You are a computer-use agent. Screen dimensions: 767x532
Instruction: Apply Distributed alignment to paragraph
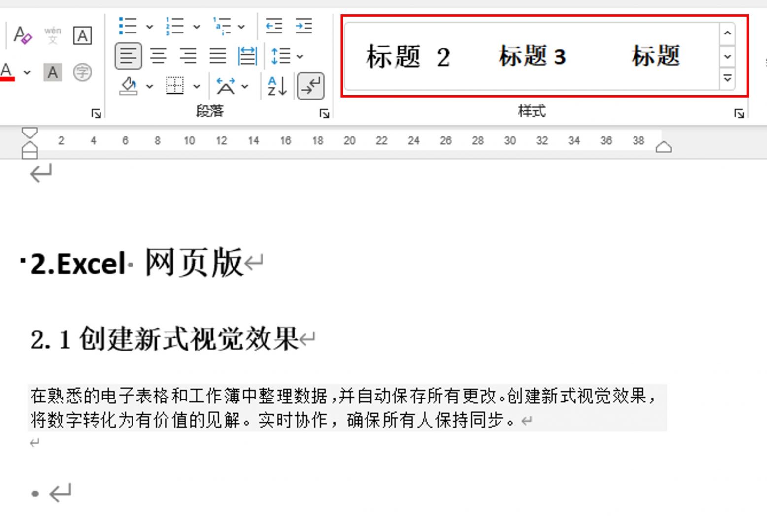pos(247,56)
